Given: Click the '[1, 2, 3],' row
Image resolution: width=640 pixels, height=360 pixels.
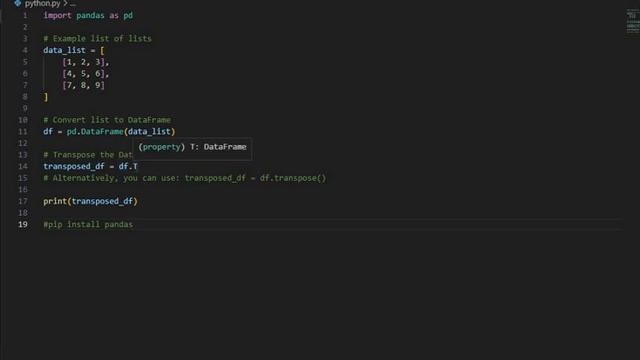Looking at the screenshot, I should click(86, 62).
